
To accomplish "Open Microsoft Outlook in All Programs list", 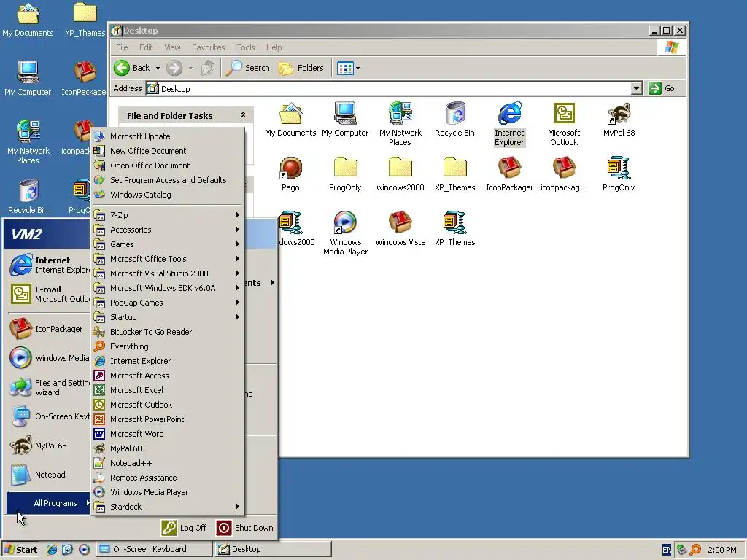I will [x=168, y=405].
